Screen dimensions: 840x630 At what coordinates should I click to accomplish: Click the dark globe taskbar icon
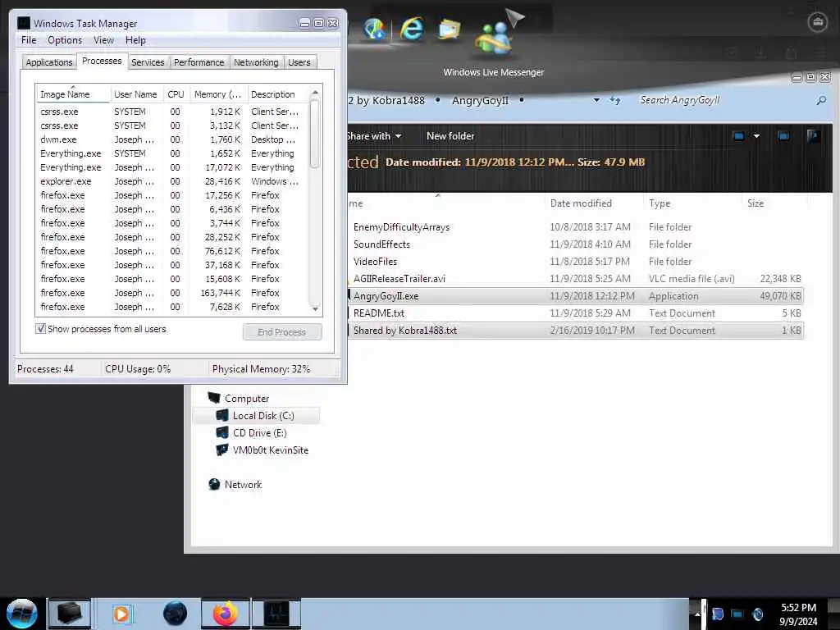point(175,614)
